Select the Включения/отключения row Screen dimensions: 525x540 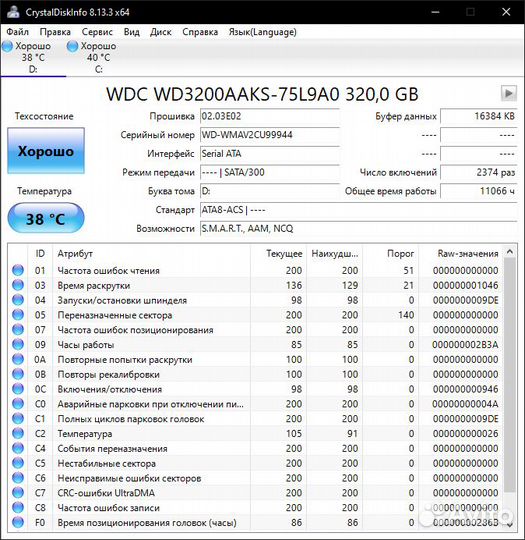(255, 389)
